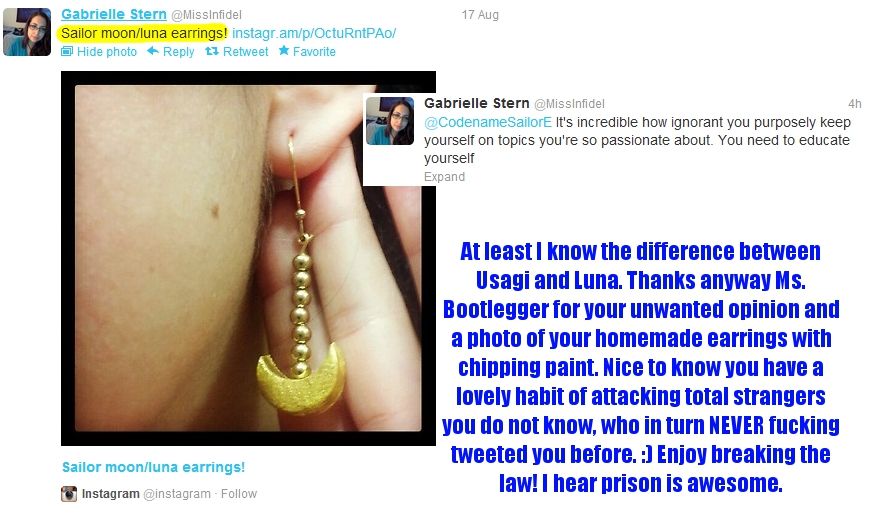Click the Instagram camera logo icon

[x=69, y=493]
